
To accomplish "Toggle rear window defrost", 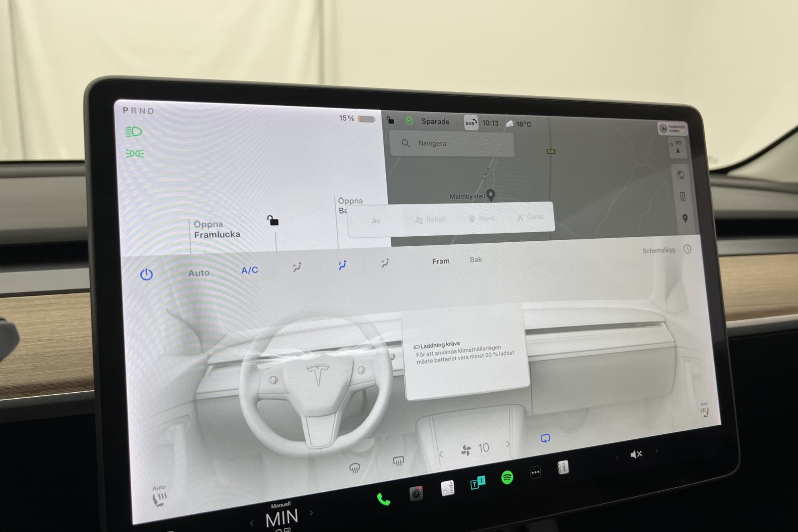I will click(398, 461).
